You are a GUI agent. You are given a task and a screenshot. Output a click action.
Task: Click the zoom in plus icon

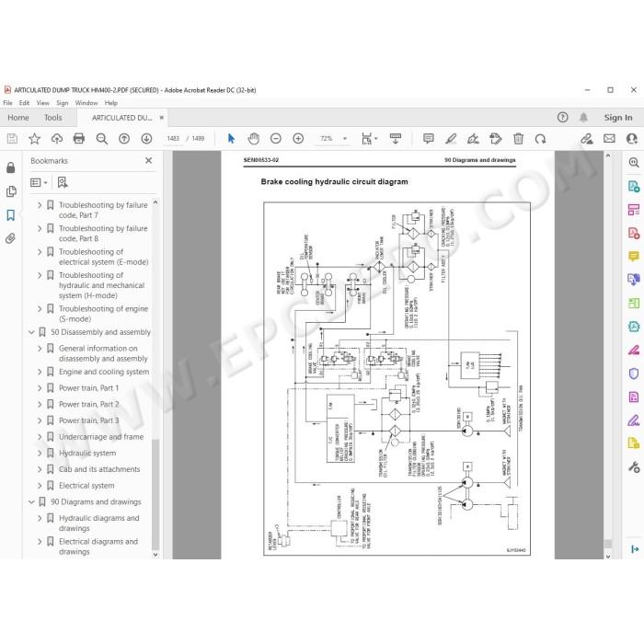(298, 139)
